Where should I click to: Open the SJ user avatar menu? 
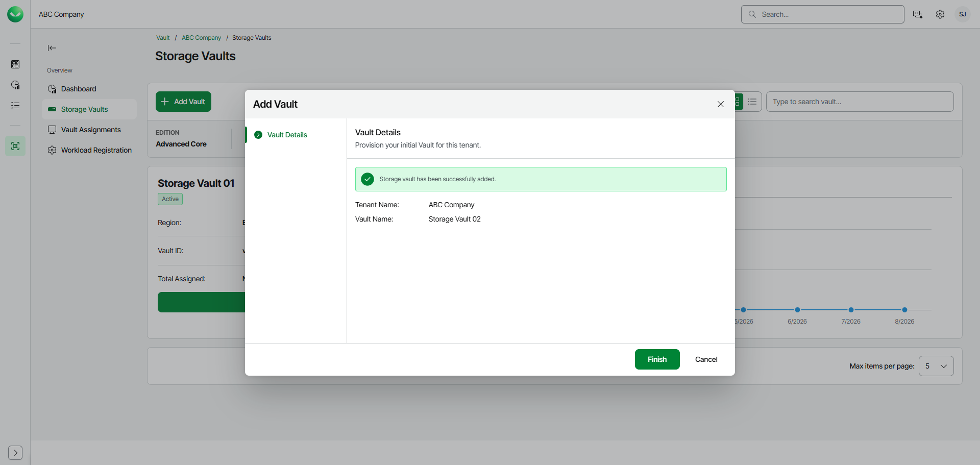(963, 14)
